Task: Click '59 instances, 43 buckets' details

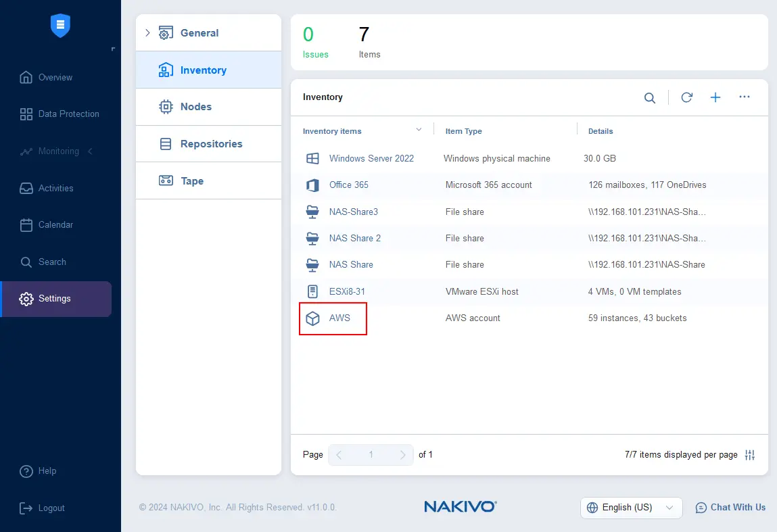Action: 637,318
